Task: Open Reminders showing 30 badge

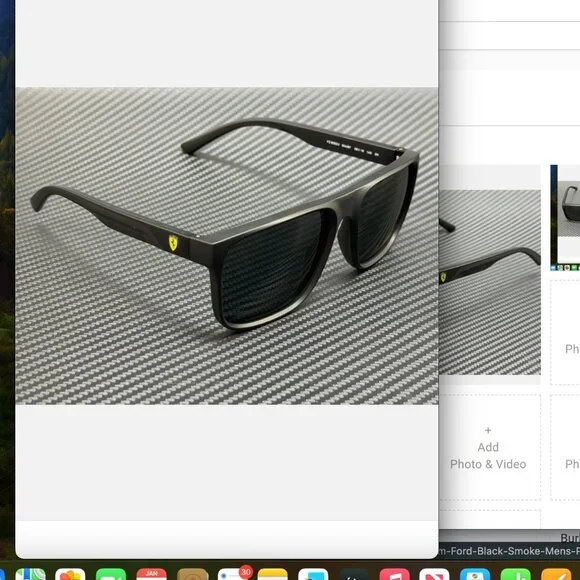Action: point(233,574)
